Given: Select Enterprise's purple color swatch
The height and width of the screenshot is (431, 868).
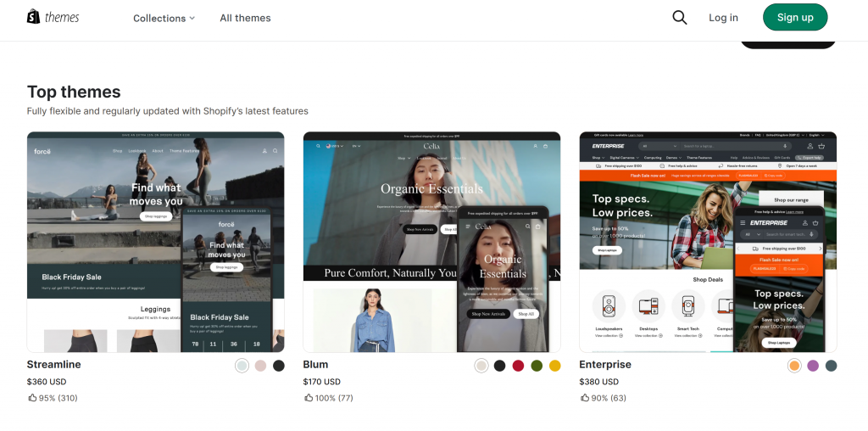Looking at the screenshot, I should pyautogui.click(x=813, y=366).
